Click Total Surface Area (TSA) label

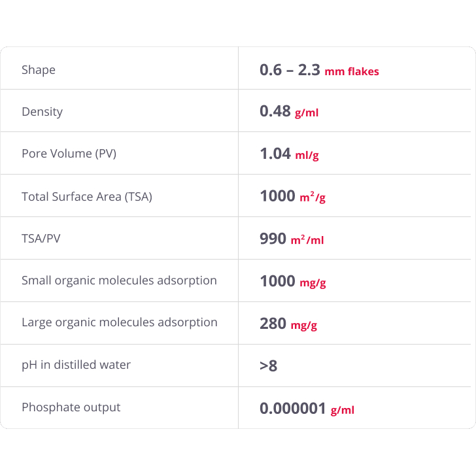87,196
